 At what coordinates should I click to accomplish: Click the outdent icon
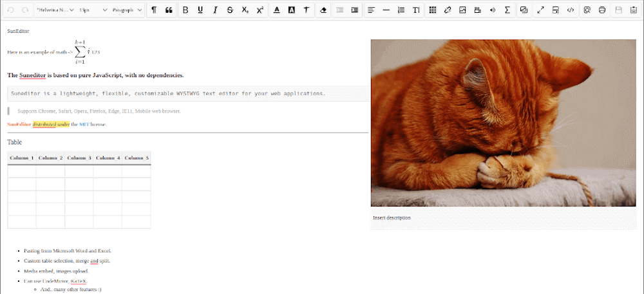click(x=339, y=10)
